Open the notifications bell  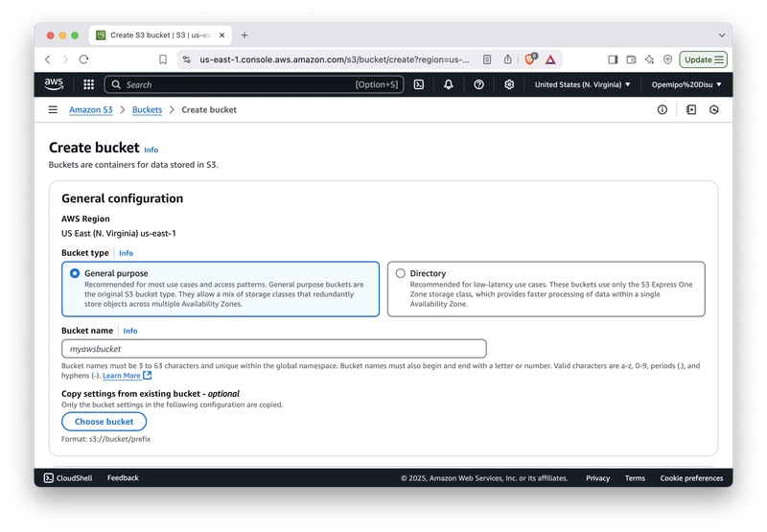pyautogui.click(x=449, y=84)
